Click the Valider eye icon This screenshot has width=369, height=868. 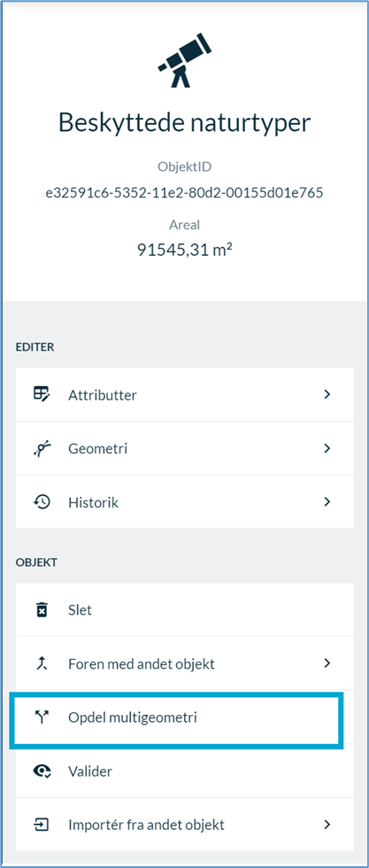click(42, 771)
